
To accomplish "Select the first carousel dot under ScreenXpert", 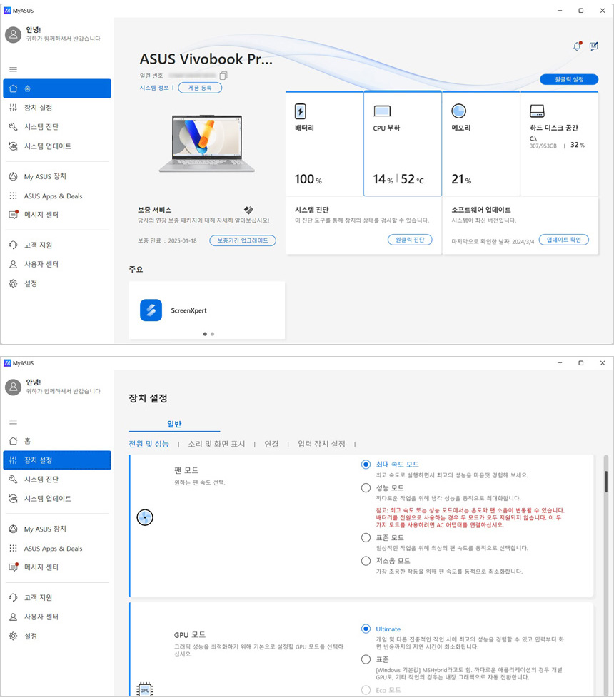I will 205,334.
